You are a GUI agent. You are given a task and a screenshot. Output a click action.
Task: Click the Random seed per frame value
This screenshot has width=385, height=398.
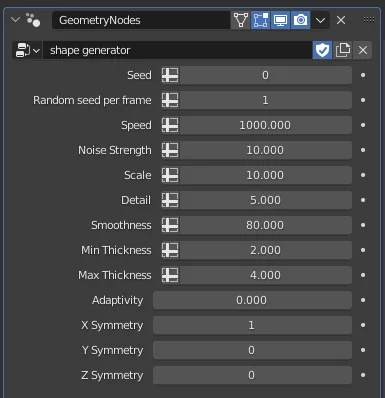(x=265, y=100)
